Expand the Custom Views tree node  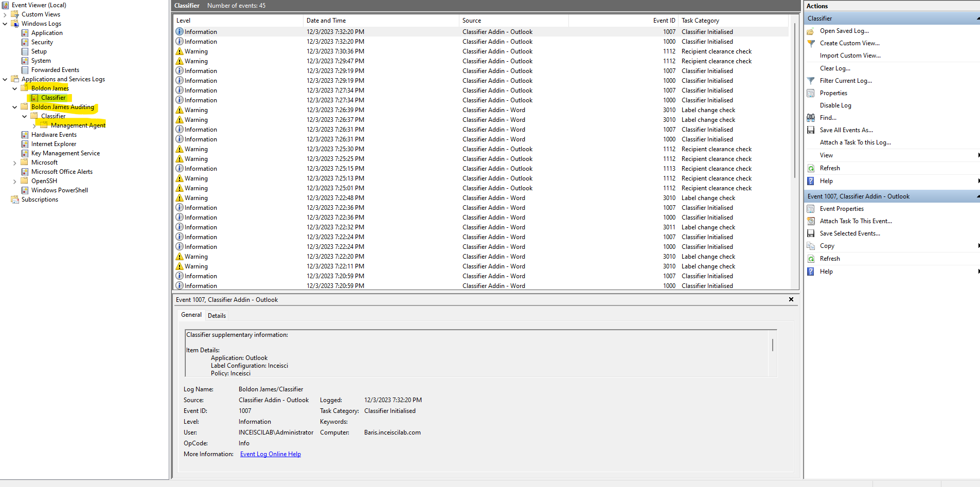pos(5,14)
